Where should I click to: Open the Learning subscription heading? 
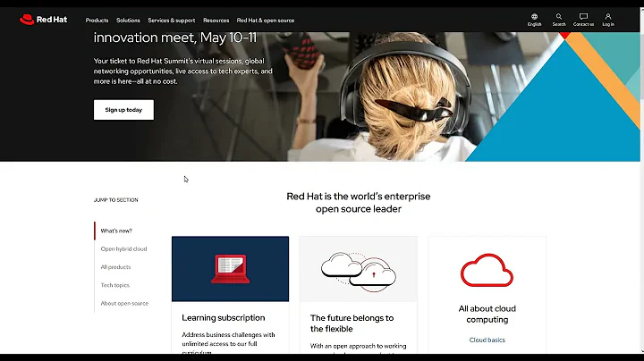pyautogui.click(x=224, y=317)
